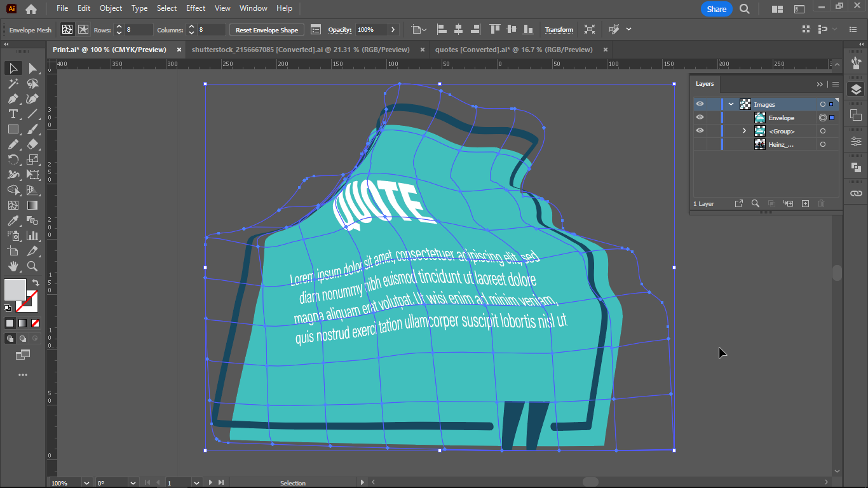Select the Pen tool
This screenshot has height=488, width=868.
tap(13, 98)
